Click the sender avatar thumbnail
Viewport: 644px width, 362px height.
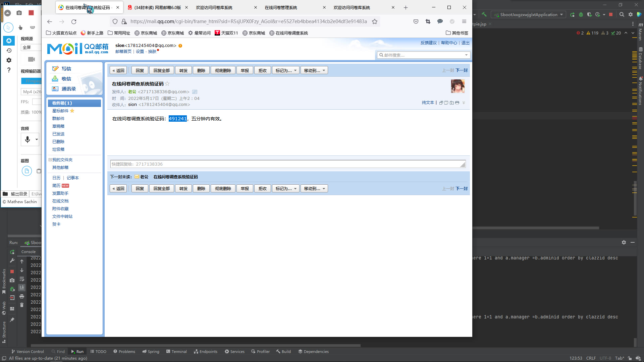(458, 86)
